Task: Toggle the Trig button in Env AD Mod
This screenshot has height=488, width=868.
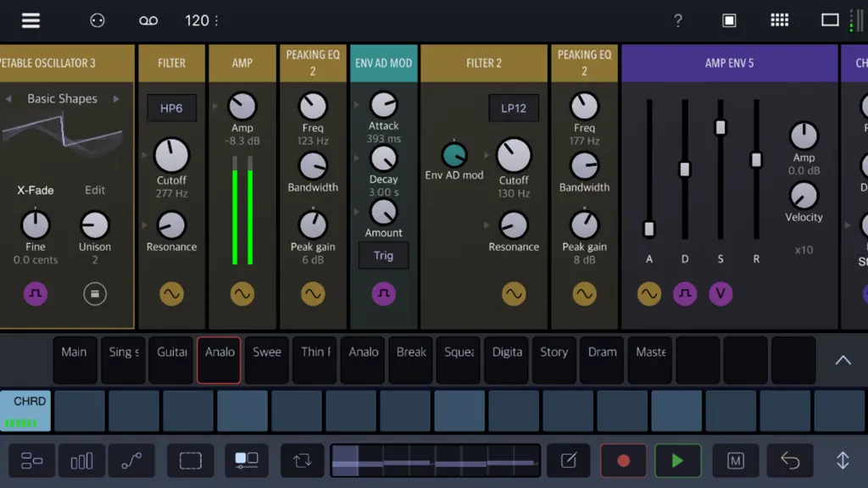Action: click(x=383, y=256)
